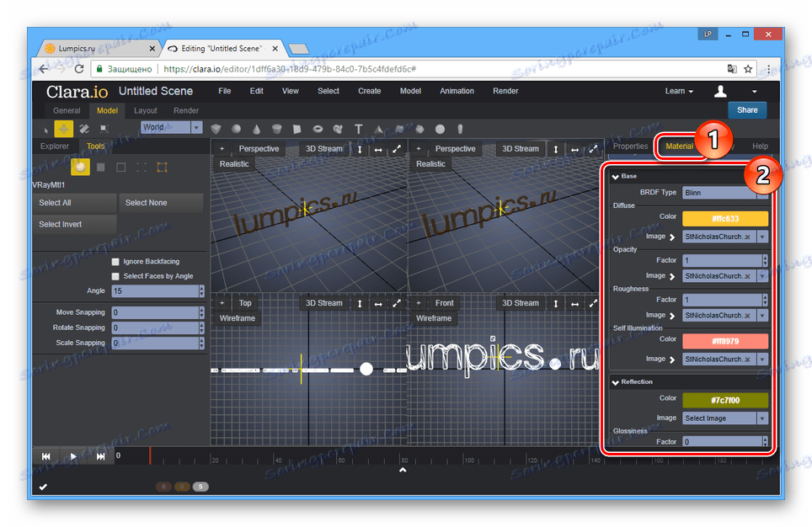
Task: Click the Share button
Action: click(747, 110)
